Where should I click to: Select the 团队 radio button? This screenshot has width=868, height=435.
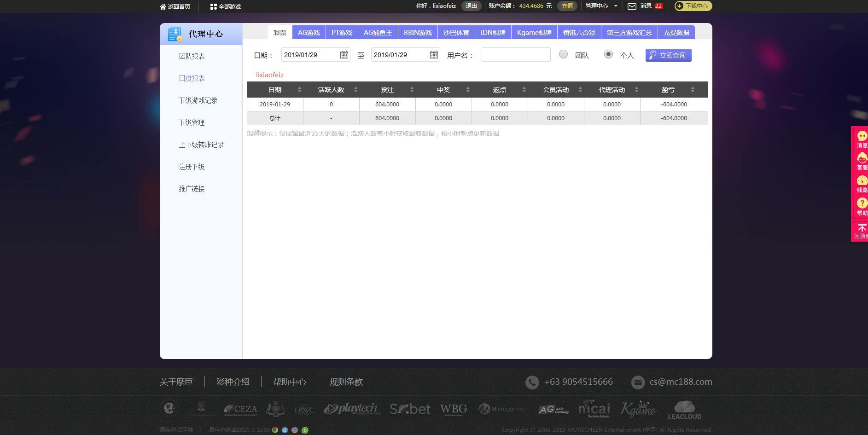point(563,54)
